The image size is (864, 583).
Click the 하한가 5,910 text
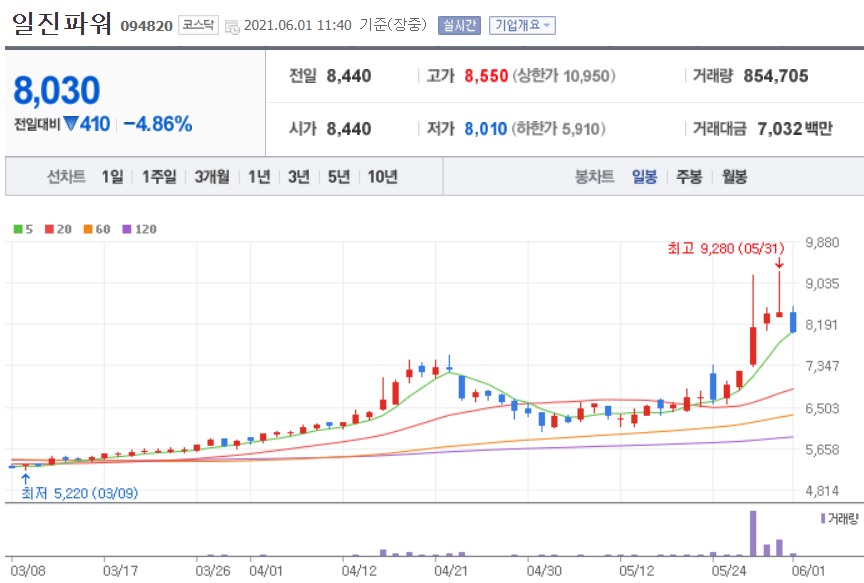tap(559, 129)
